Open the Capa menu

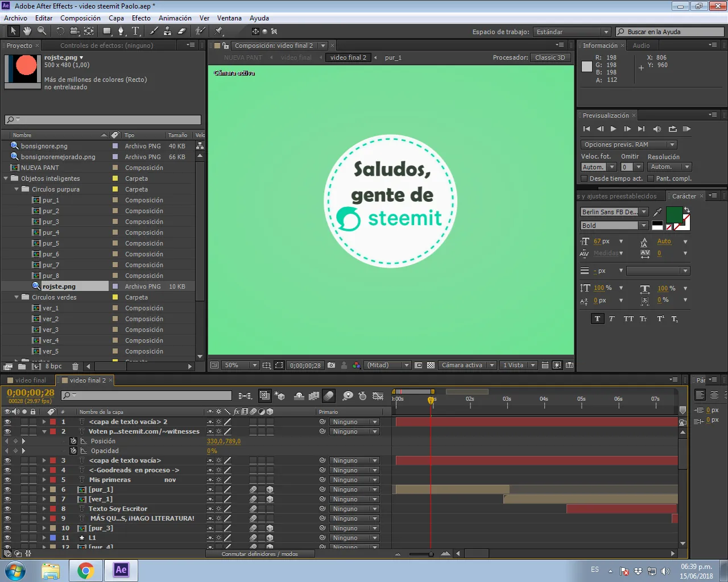[116, 18]
